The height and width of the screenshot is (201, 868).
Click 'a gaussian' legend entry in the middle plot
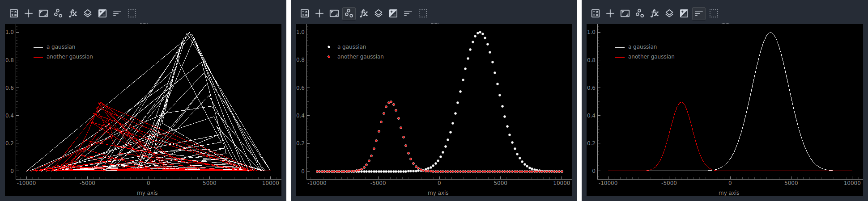(352, 47)
